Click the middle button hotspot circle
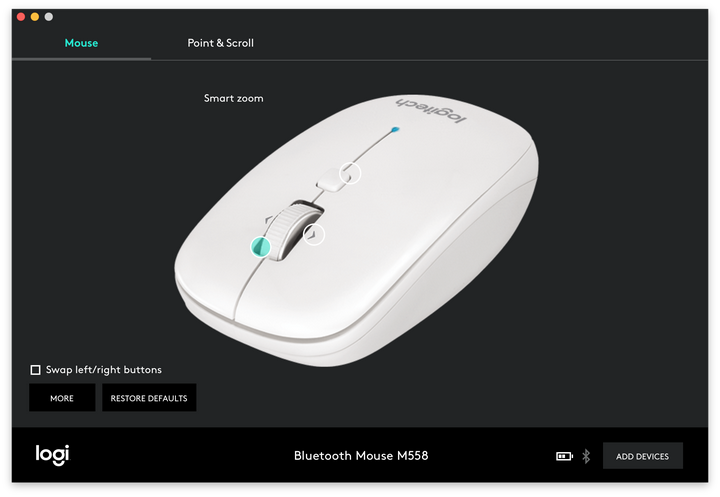The width and height of the screenshot is (720, 497). click(x=350, y=174)
